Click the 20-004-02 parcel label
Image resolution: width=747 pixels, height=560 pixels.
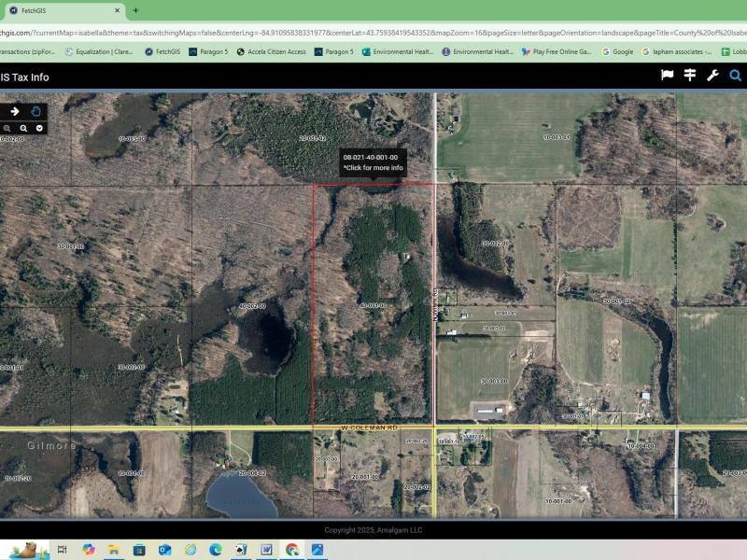click(252, 473)
